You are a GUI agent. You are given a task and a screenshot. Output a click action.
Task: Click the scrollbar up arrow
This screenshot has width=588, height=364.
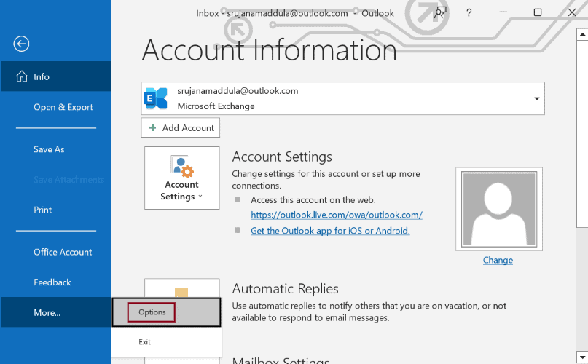click(x=582, y=34)
